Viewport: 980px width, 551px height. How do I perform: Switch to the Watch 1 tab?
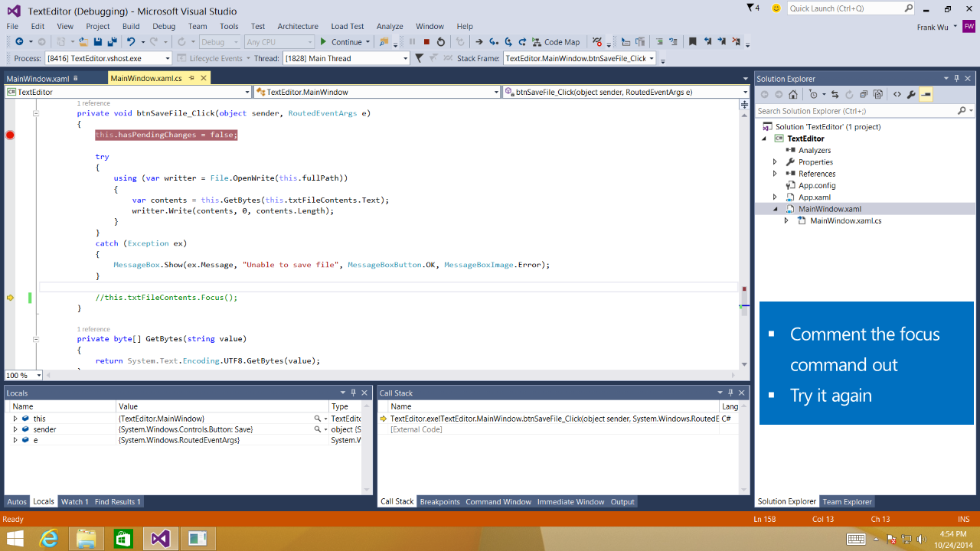(x=74, y=502)
